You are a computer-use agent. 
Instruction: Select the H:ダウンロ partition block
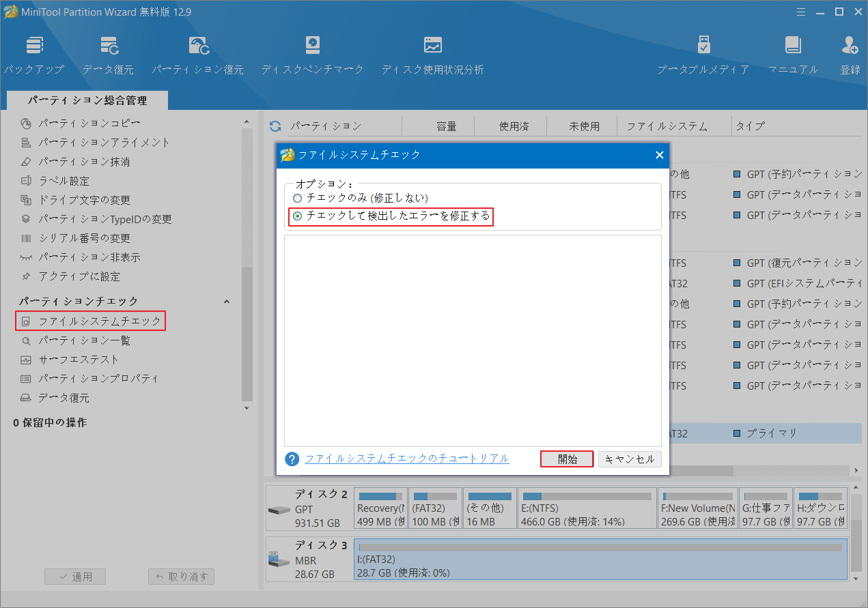tap(821, 508)
